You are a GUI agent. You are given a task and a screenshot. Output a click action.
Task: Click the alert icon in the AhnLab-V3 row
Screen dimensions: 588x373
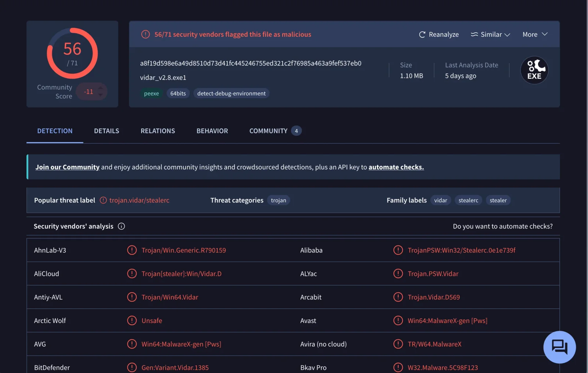coord(132,250)
